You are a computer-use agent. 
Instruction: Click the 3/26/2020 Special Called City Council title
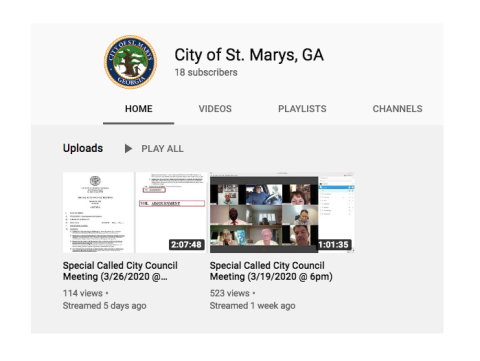click(x=120, y=271)
